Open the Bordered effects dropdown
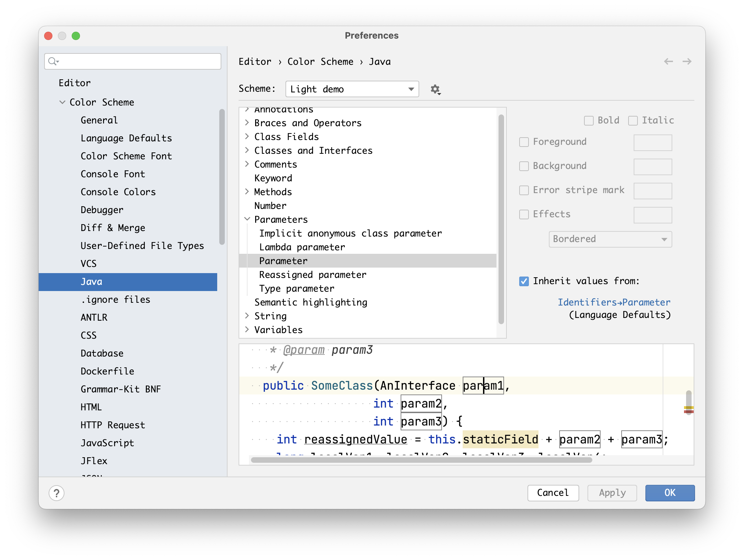 610,239
